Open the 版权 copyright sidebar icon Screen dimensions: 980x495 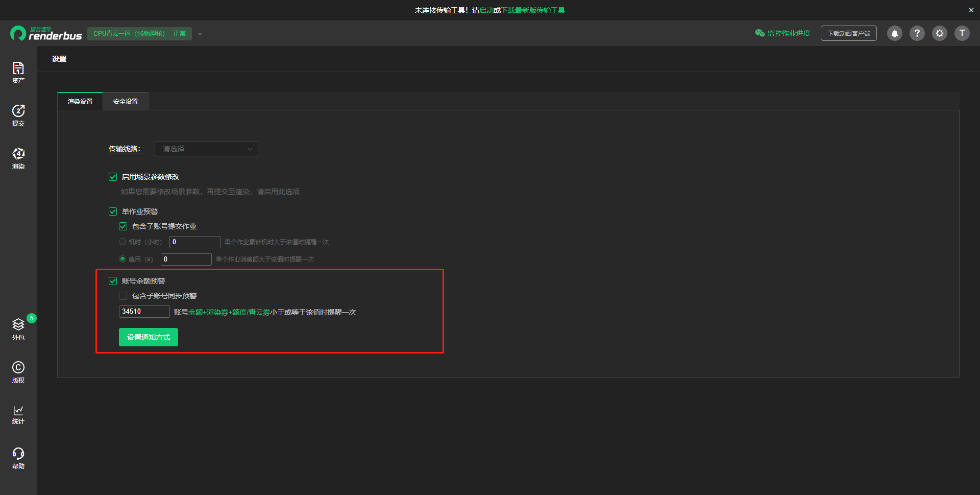click(x=18, y=372)
